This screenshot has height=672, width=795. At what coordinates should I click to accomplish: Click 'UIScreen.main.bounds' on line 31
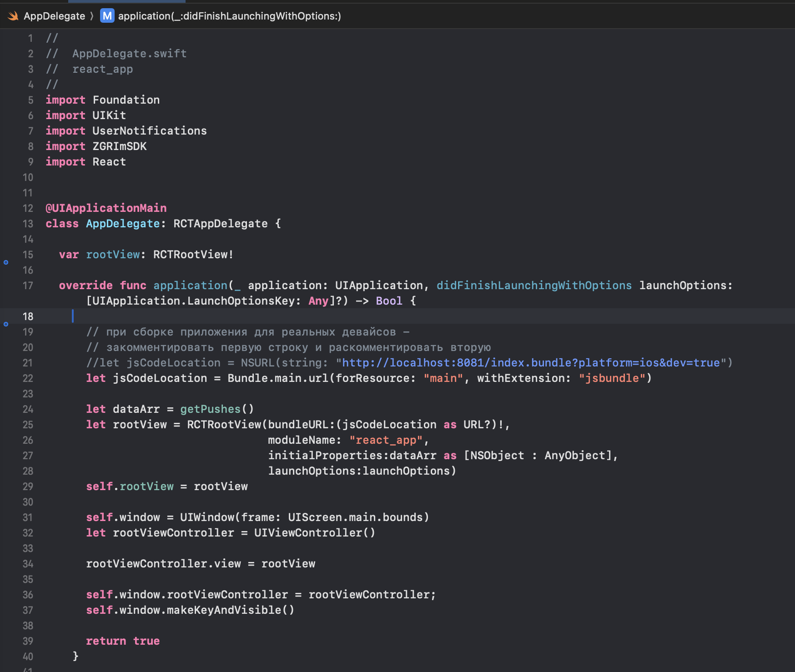point(356,517)
